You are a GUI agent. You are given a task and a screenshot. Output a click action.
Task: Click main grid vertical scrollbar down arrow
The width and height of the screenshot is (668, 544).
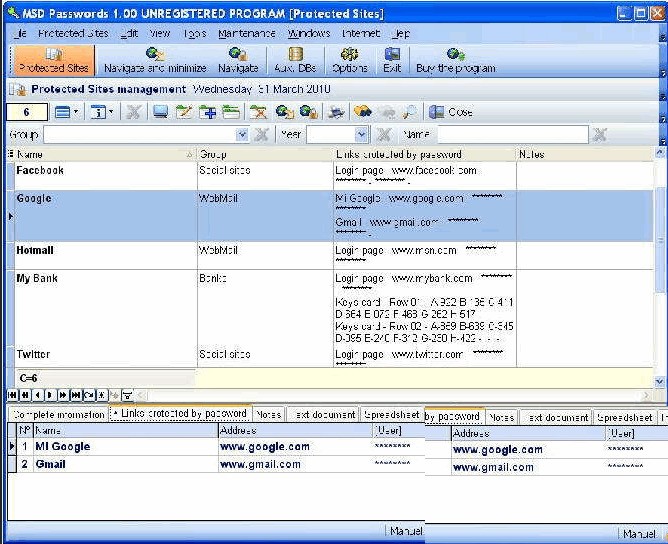tap(660, 381)
